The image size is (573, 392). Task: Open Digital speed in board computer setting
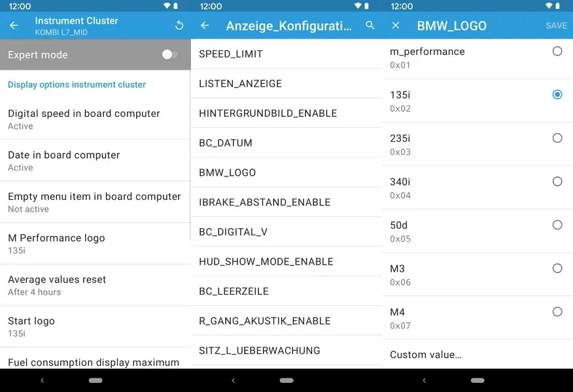(x=95, y=119)
